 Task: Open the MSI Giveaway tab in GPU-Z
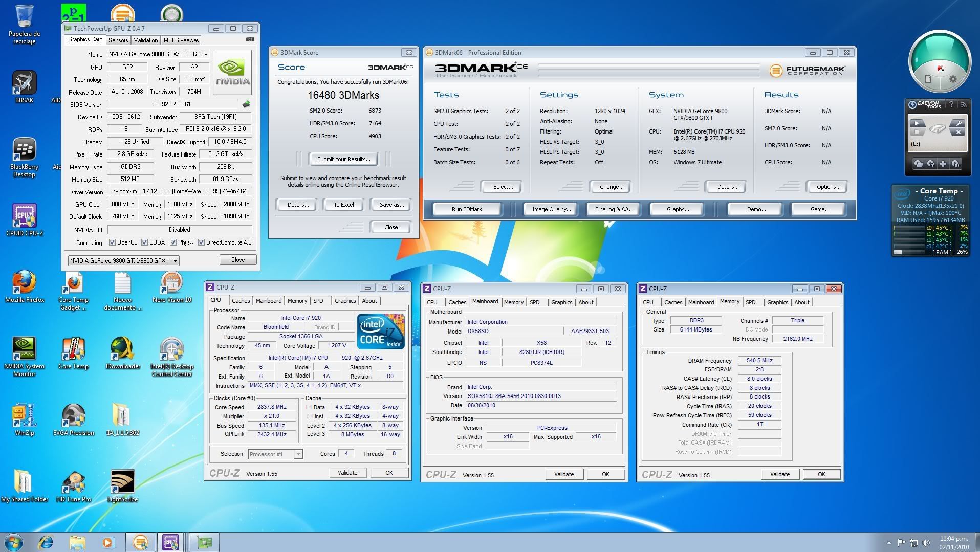(x=181, y=40)
